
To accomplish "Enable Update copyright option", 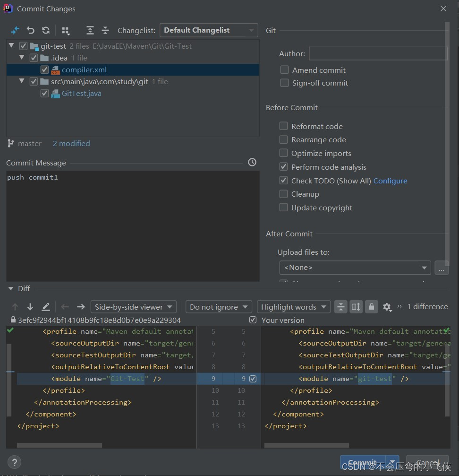I will (283, 208).
